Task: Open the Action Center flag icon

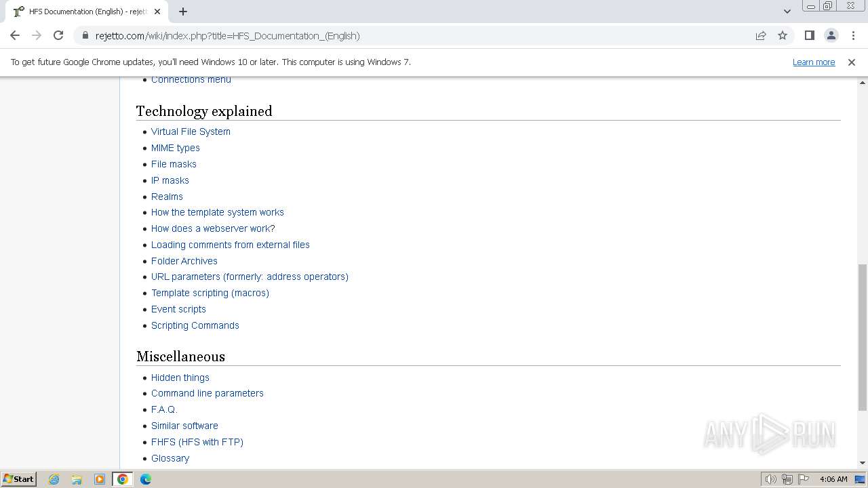Action: (x=804, y=479)
